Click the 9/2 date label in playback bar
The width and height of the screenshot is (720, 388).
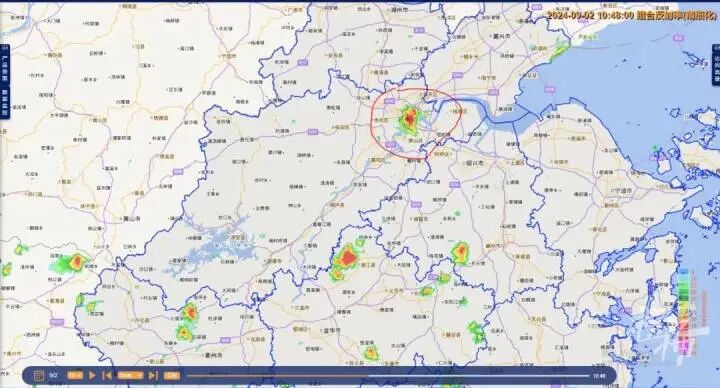(54, 376)
